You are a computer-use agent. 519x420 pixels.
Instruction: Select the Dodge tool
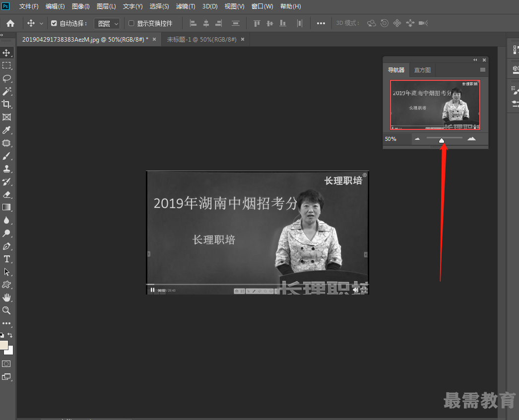[6, 233]
